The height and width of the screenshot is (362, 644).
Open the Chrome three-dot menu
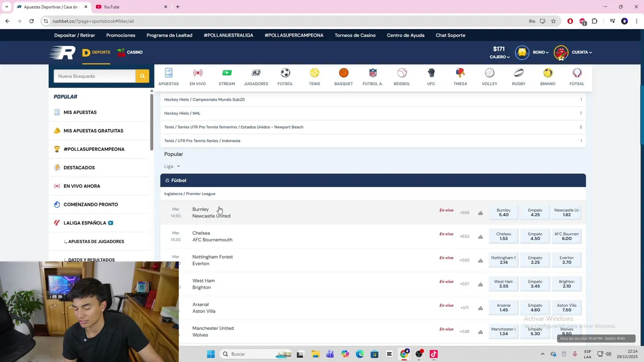pyautogui.click(x=636, y=21)
